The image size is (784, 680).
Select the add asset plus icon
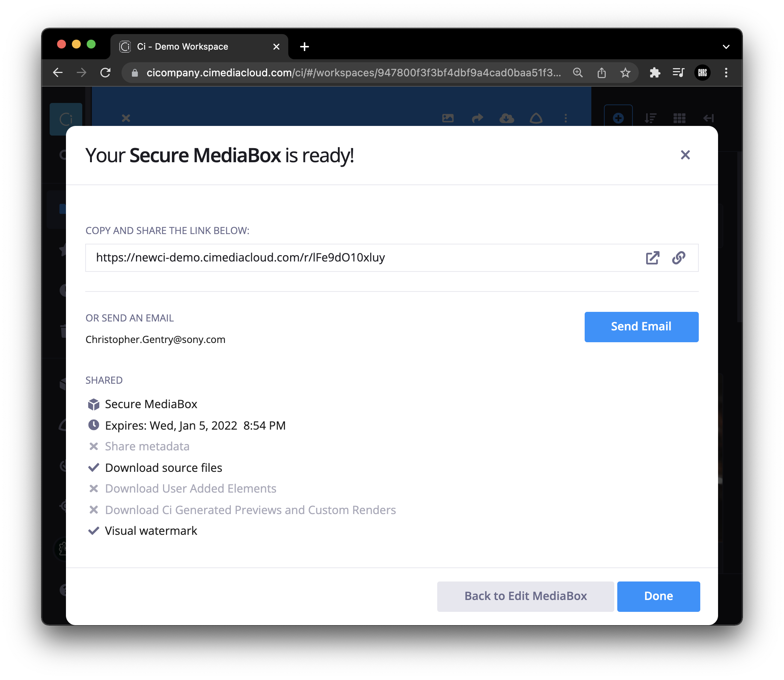[x=618, y=118]
